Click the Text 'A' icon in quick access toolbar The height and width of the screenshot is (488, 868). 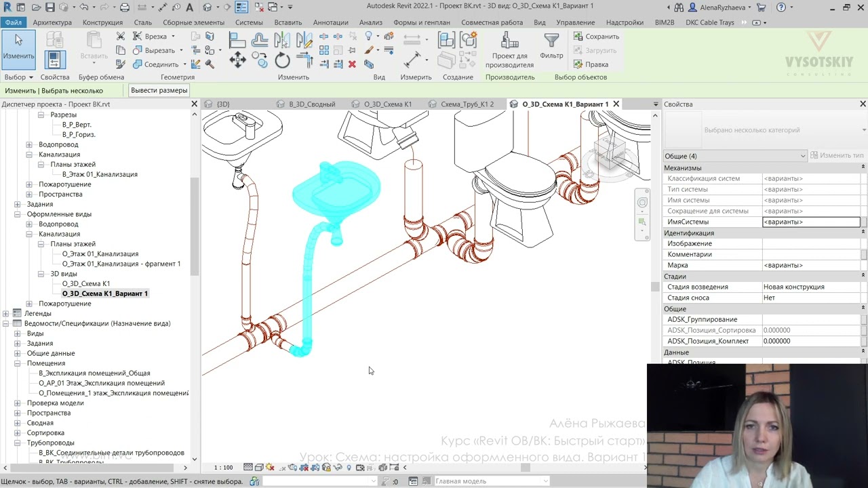point(189,7)
